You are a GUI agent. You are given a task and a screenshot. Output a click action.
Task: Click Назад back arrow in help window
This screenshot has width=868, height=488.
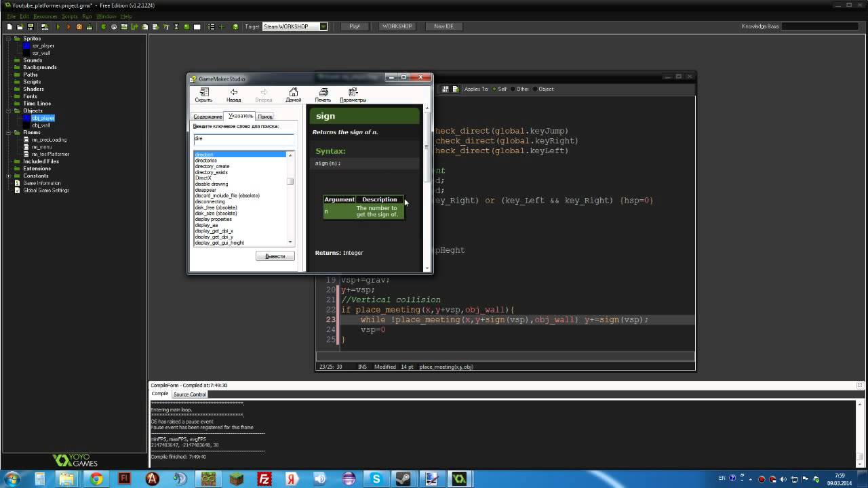[233, 95]
